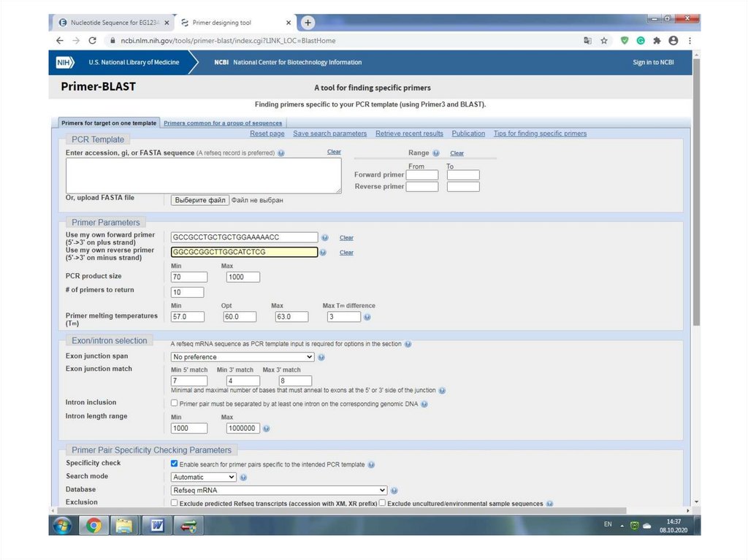Image resolution: width=748 pixels, height=560 pixels.
Task: Open Retrieve recent results link
Action: 409,134
